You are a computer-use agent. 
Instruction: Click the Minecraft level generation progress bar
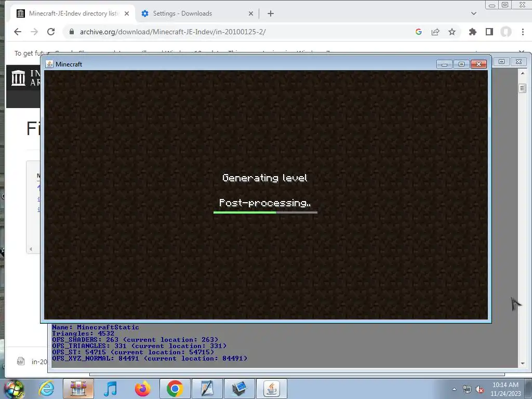(x=265, y=212)
